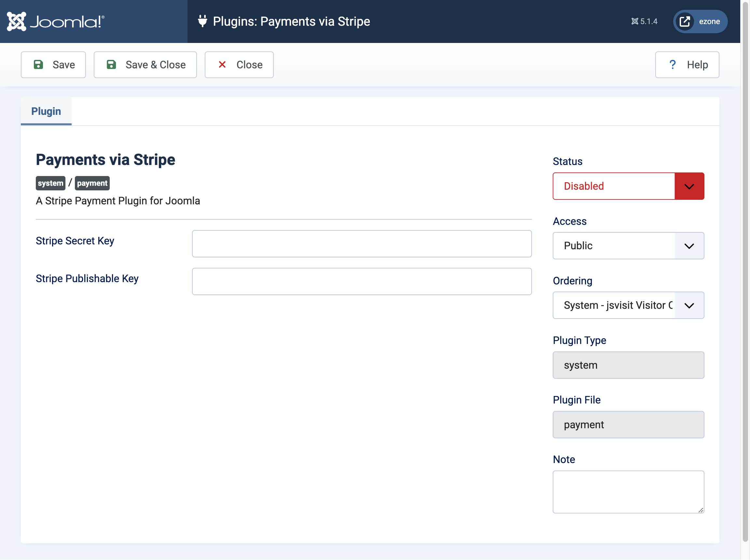
Task: Click the green save disk icon
Action: (x=39, y=64)
